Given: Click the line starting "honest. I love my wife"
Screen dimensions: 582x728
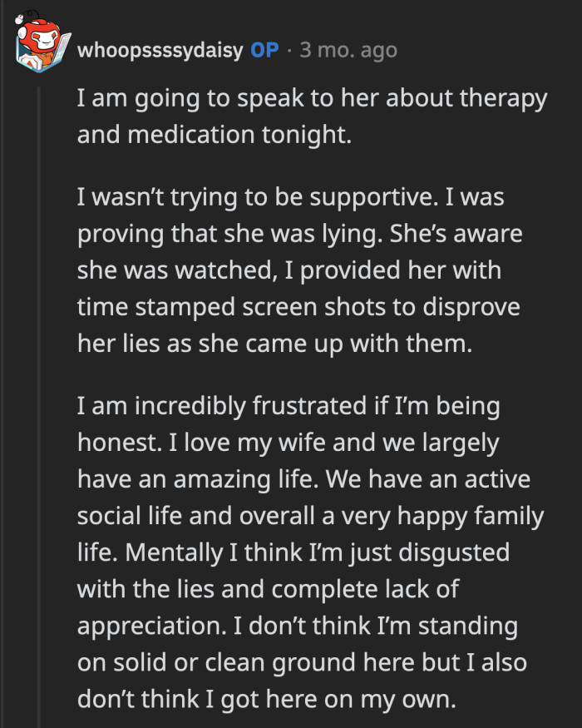Looking at the screenshot, I should point(288,443).
